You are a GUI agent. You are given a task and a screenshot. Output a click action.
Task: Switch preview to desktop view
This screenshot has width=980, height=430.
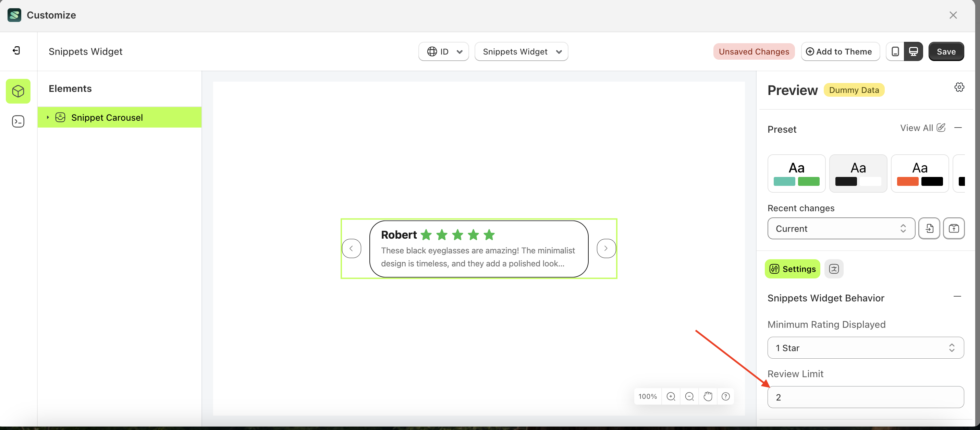pyautogui.click(x=914, y=51)
